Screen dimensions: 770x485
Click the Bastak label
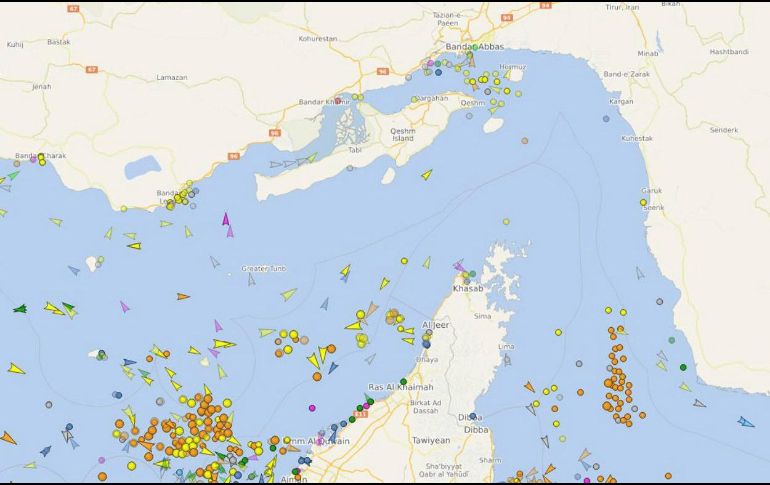[x=59, y=42]
